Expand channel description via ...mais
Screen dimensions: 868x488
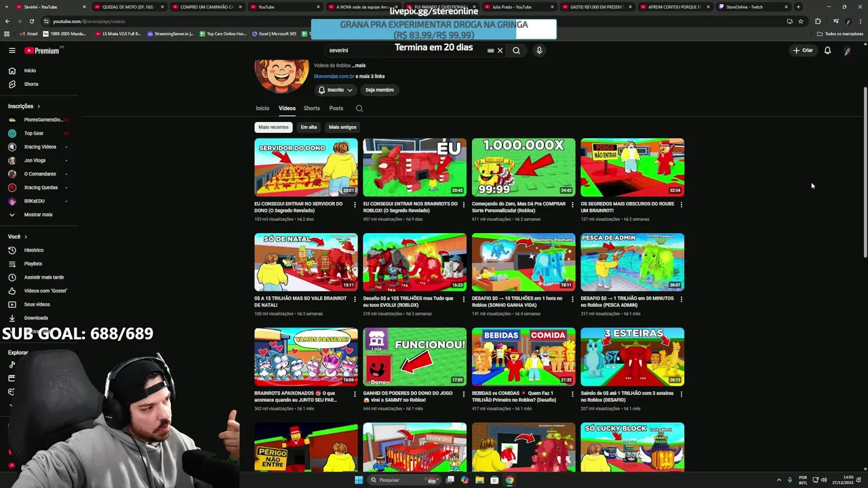(x=359, y=66)
